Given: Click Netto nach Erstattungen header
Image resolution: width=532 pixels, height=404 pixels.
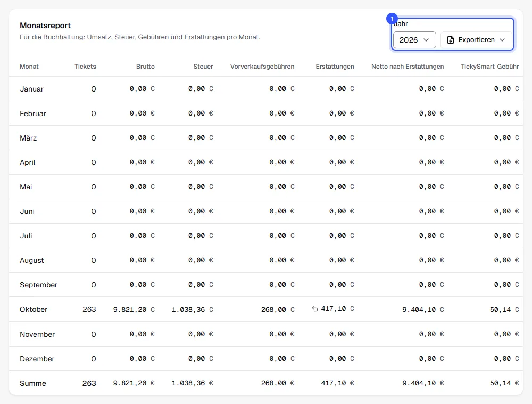Looking at the screenshot, I should tap(408, 67).
